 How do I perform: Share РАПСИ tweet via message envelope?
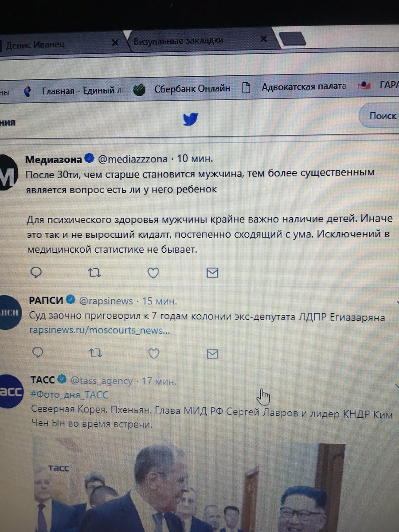coord(213,354)
